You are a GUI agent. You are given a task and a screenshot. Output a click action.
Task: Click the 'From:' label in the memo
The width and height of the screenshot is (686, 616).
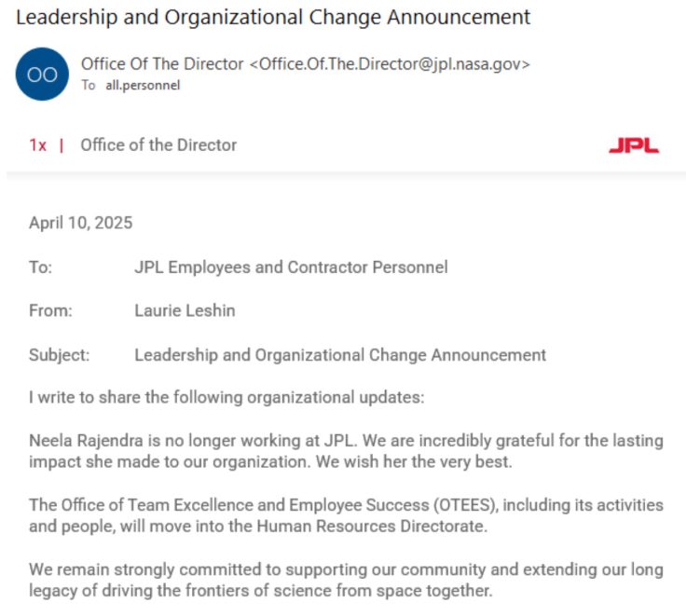(x=50, y=311)
